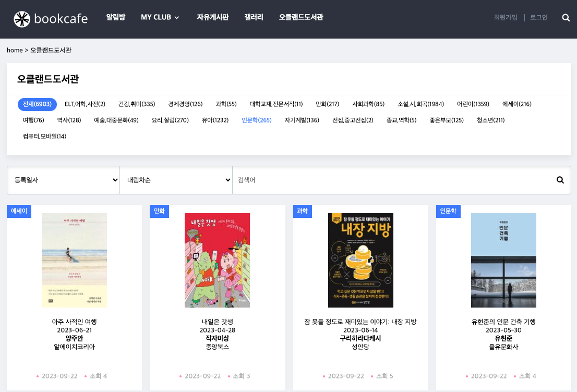Click the 회원가입 link
The height and width of the screenshot is (392, 577).
(x=505, y=18)
